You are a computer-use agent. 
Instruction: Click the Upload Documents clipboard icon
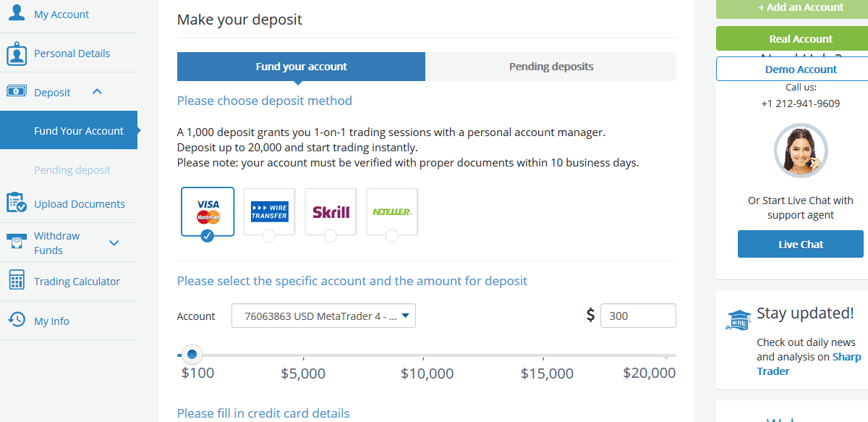17,203
